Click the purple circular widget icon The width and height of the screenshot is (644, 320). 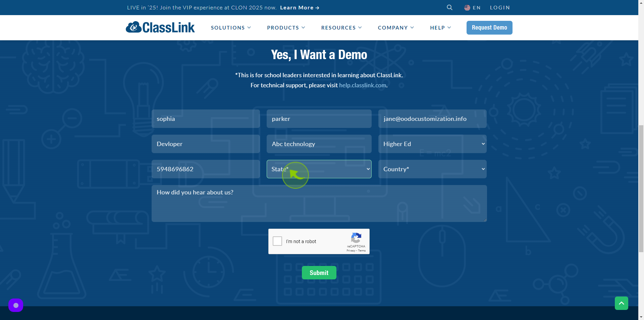(16, 305)
